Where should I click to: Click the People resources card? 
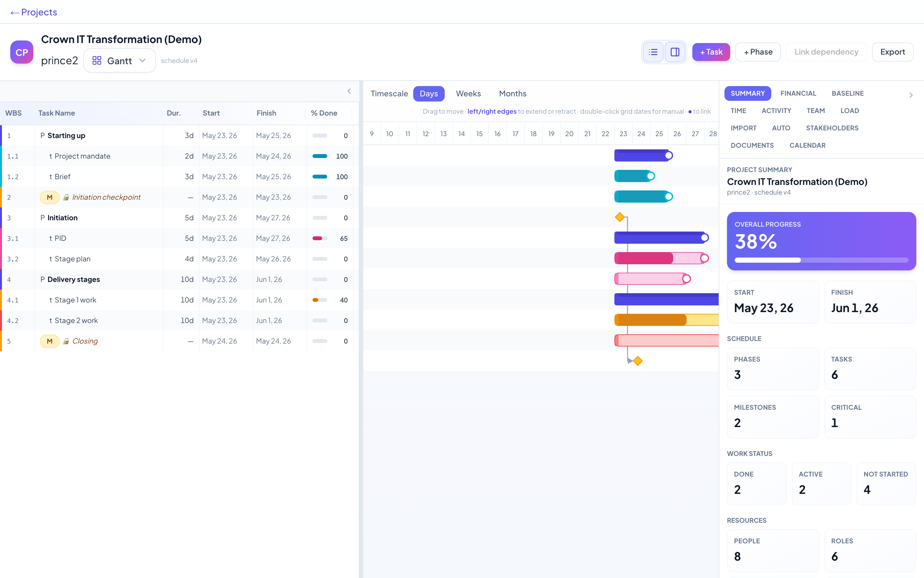(x=773, y=550)
